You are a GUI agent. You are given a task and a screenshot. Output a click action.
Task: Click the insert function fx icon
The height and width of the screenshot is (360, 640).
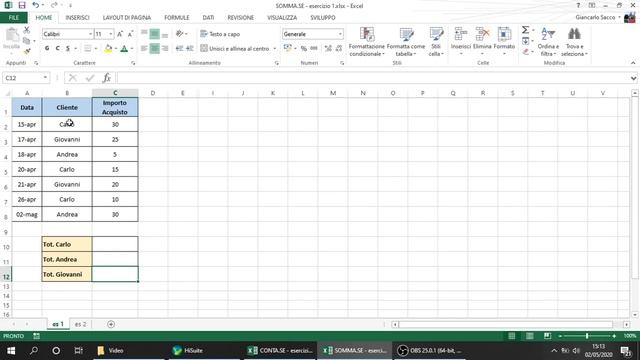tap(107, 78)
